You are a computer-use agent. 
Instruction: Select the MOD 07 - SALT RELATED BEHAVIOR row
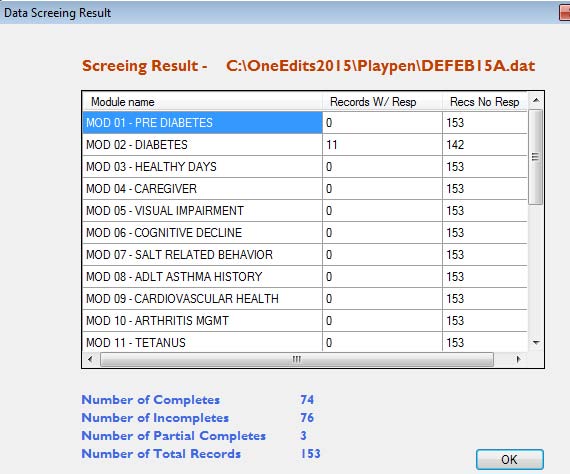coord(305,254)
